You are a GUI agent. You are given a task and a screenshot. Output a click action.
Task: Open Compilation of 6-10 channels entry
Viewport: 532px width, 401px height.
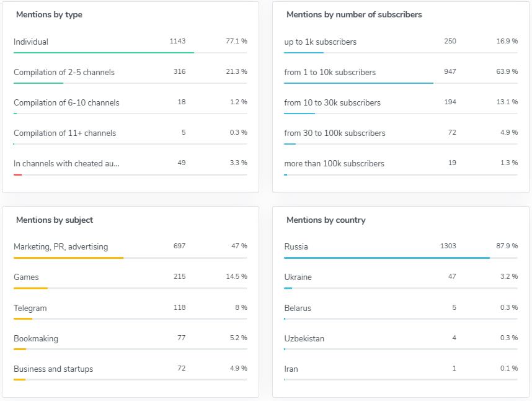66,102
